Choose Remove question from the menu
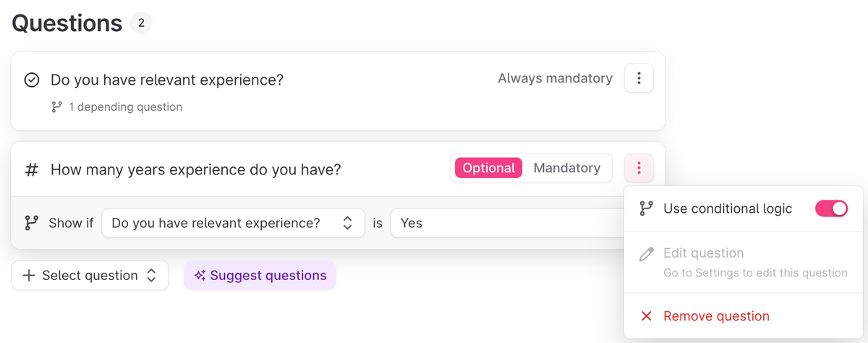Screen dimensions: 868x343 [715, 316]
